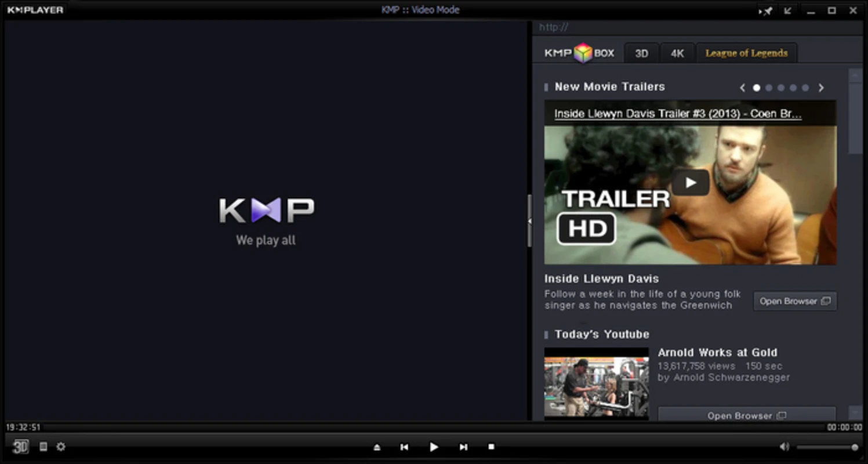The width and height of the screenshot is (868, 464).
Task: Open the KMPlayer settings gear
Action: pyautogui.click(x=60, y=447)
